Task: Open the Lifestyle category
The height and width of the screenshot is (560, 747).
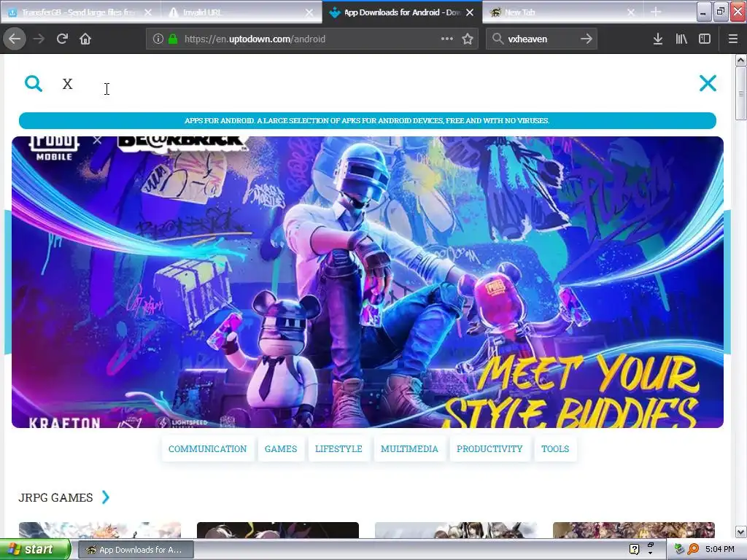Action: click(338, 449)
